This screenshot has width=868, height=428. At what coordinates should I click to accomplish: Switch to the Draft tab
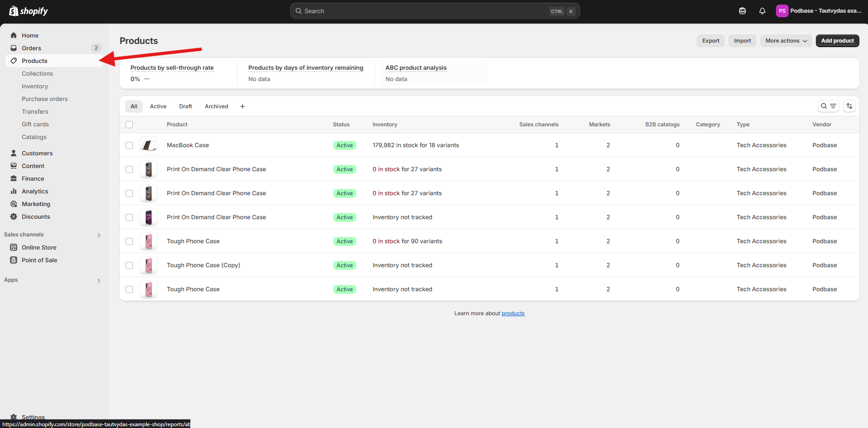[185, 106]
